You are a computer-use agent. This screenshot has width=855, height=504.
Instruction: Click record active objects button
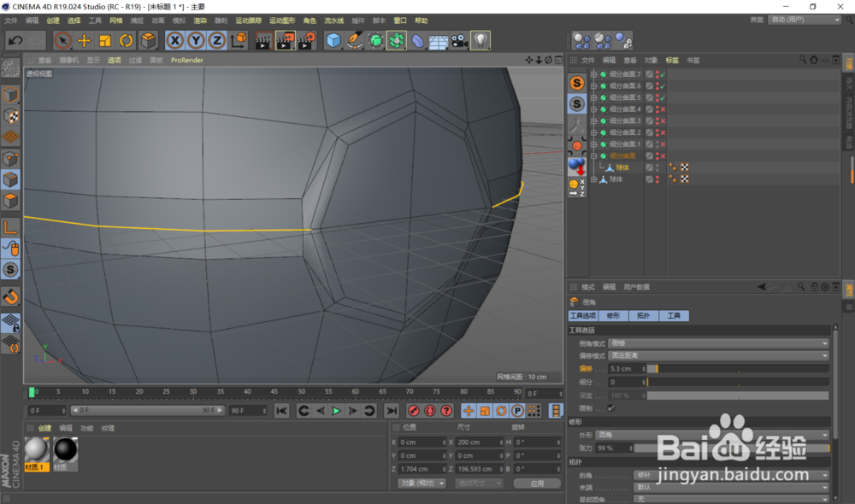click(x=413, y=411)
